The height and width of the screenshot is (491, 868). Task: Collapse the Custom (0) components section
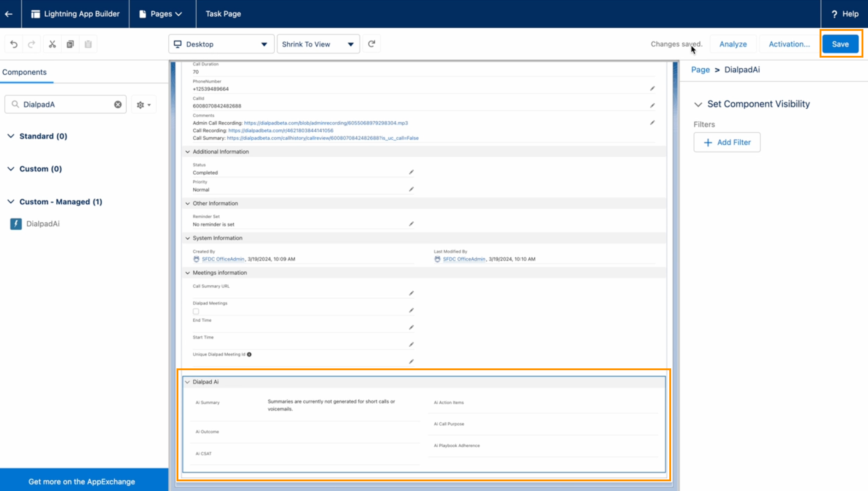click(11, 169)
